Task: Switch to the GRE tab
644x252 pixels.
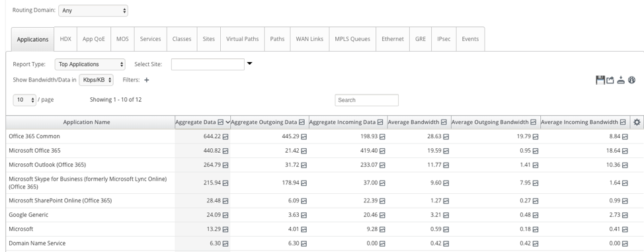Action: (x=421, y=39)
